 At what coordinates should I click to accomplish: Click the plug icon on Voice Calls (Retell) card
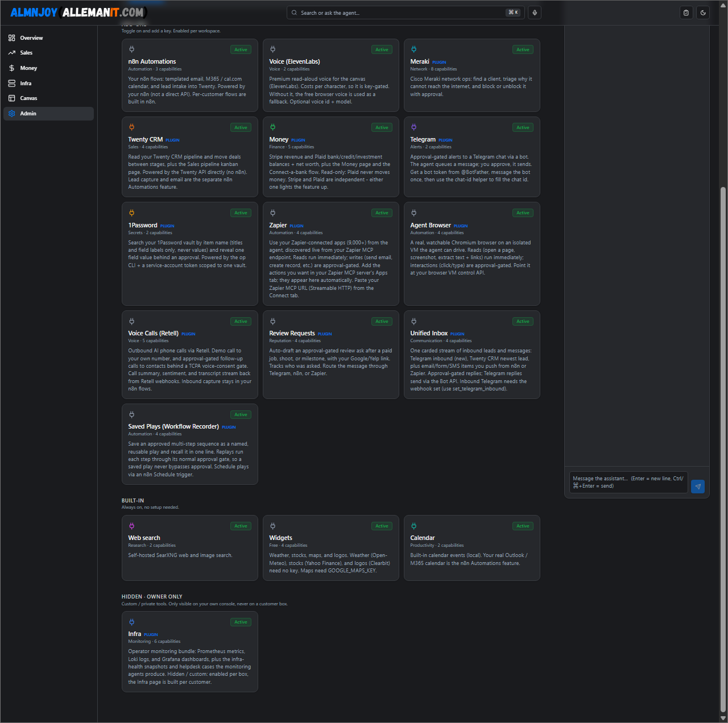tap(131, 321)
